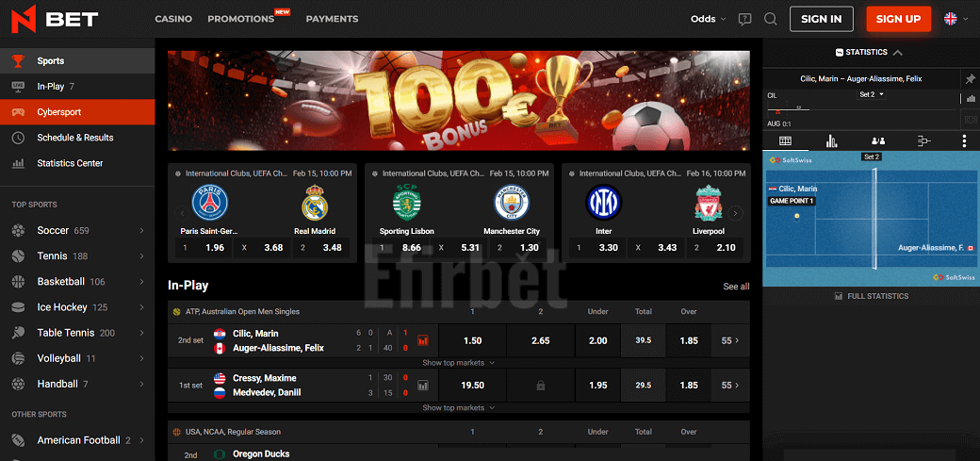Open Handball in sidebar
Image resolution: width=980 pixels, height=461 pixels.
pos(77,384)
